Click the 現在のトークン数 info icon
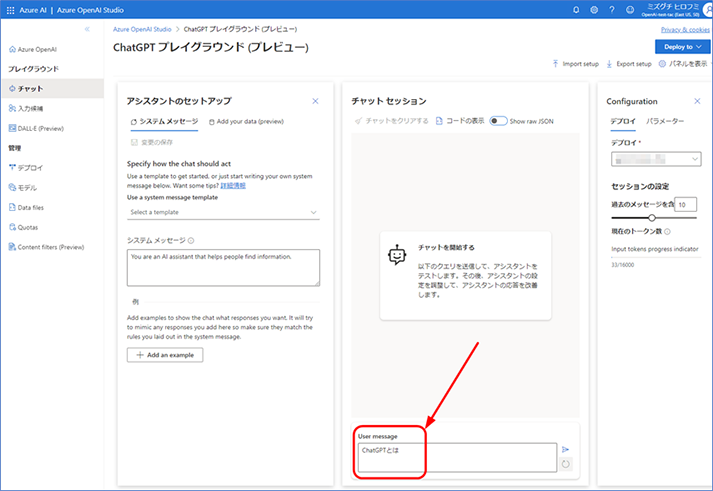This screenshot has width=713, height=491. click(667, 232)
